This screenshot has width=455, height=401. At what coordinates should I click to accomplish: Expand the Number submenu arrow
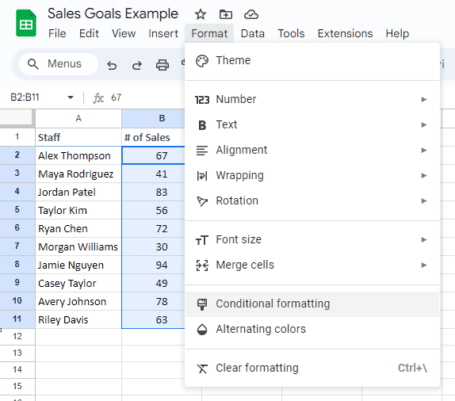424,99
